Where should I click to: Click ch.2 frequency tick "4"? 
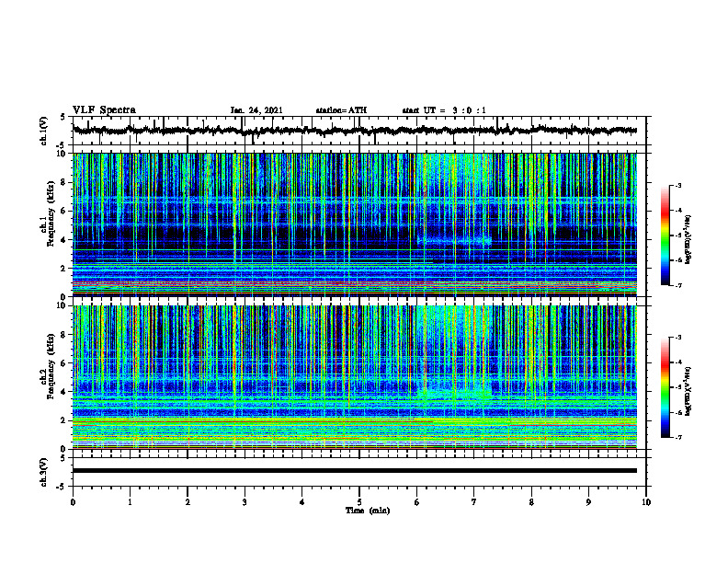tap(64, 392)
